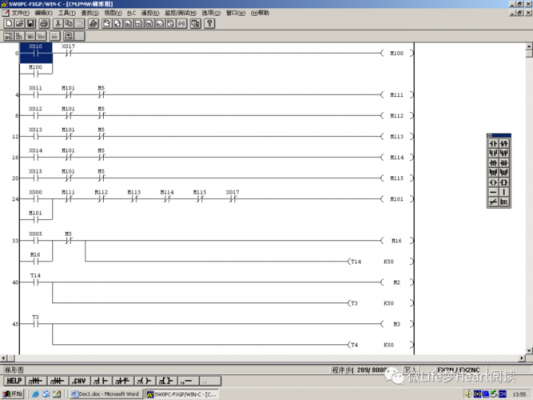Click the vertical scrollbar down arrow
This screenshot has height=400, width=533.
(529, 350)
